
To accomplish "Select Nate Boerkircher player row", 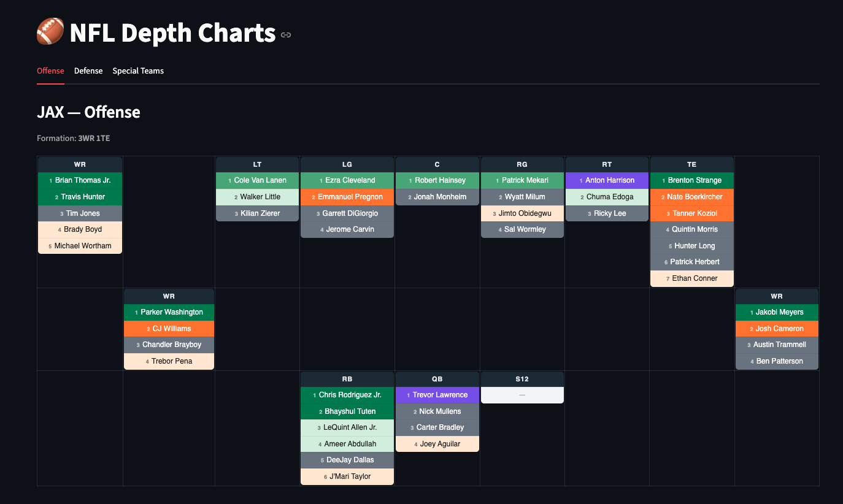I will click(692, 197).
